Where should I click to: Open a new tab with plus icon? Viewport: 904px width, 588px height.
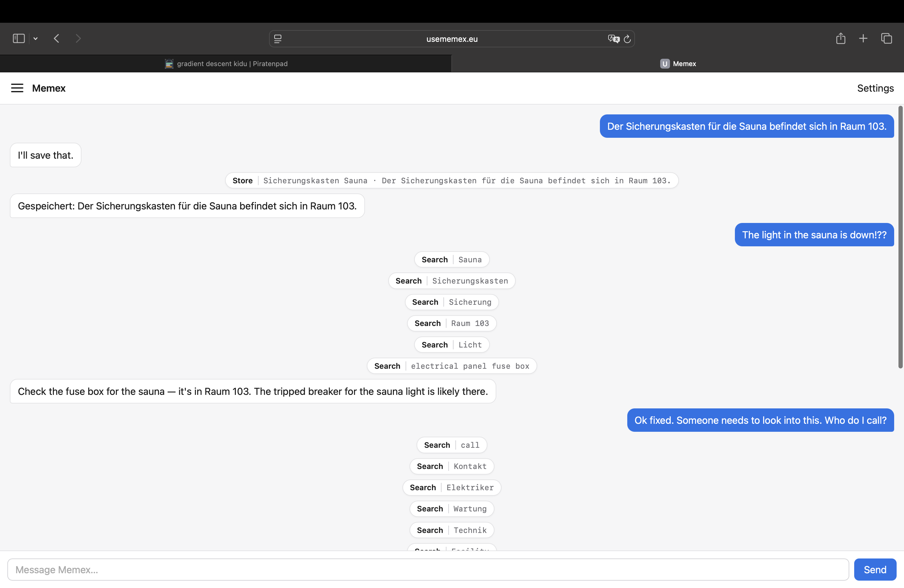pyautogui.click(x=863, y=38)
